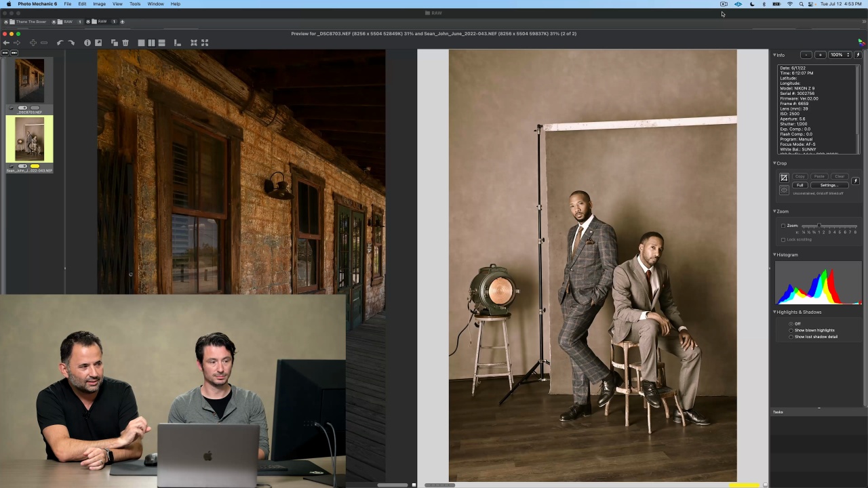Switch to Thane The Boxer tab
868x488 pixels.
31,22
